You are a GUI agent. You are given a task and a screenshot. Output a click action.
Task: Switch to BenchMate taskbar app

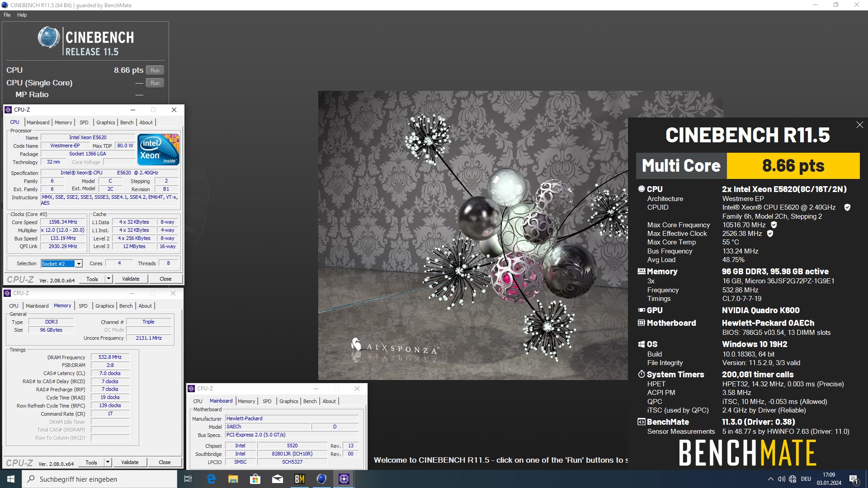point(299,479)
